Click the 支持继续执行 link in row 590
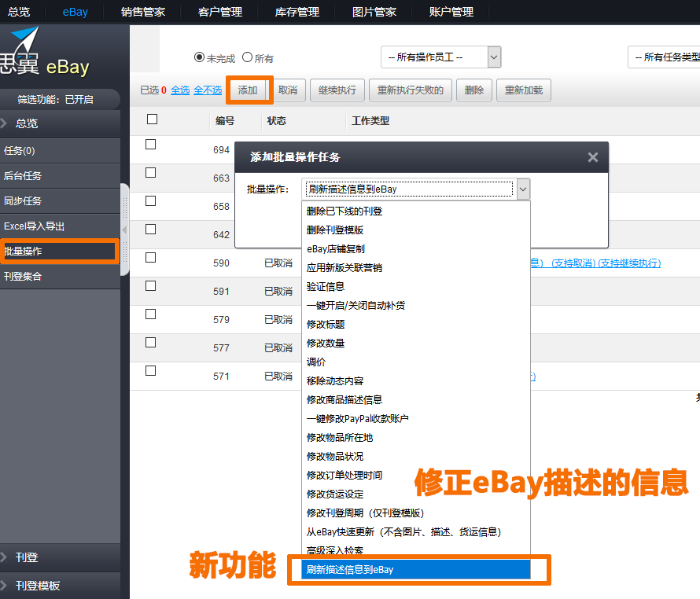The height and width of the screenshot is (599, 700). [x=629, y=263]
